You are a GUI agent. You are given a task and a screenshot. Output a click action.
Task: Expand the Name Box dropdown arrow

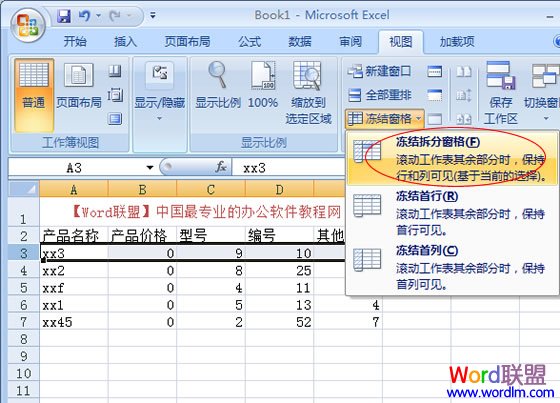150,167
